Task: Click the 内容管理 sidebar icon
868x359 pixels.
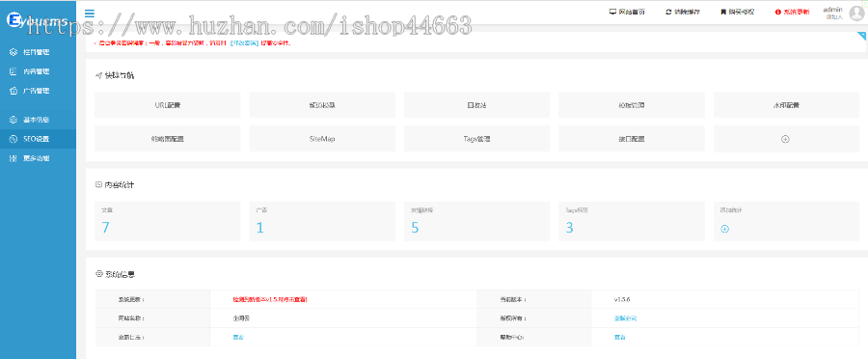Action: pos(14,71)
